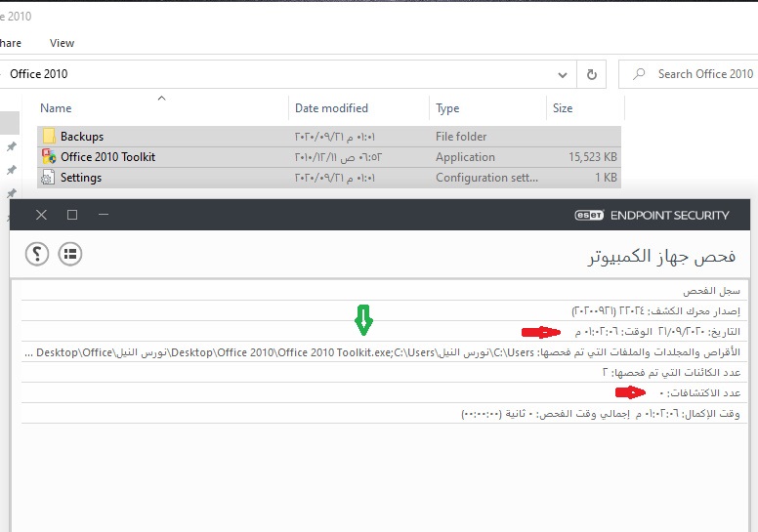Sort files by Type column header

447,108
